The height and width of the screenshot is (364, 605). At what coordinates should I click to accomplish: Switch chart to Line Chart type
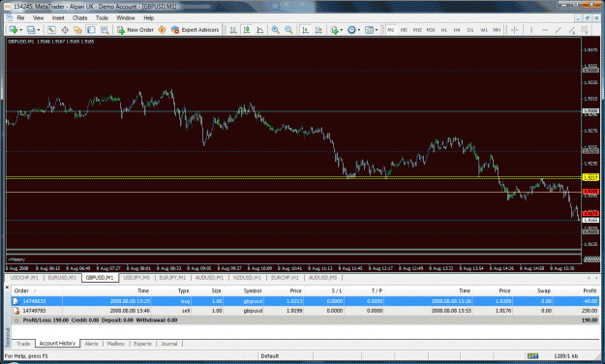click(260, 30)
